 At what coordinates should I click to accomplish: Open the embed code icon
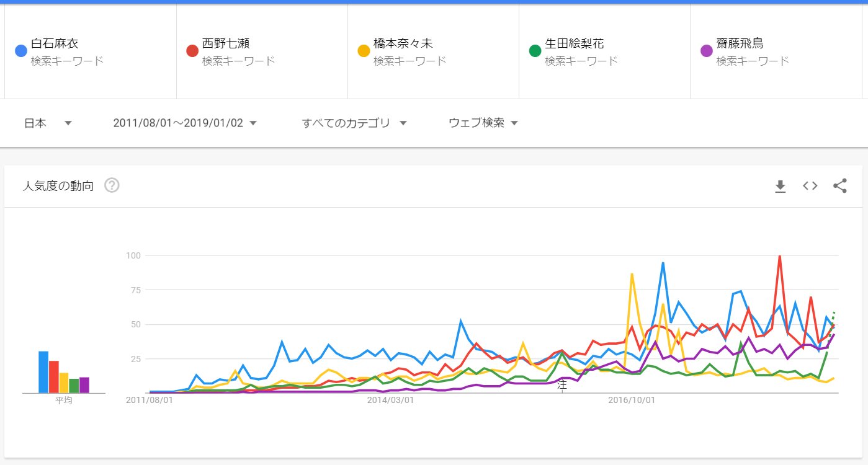[x=810, y=186]
